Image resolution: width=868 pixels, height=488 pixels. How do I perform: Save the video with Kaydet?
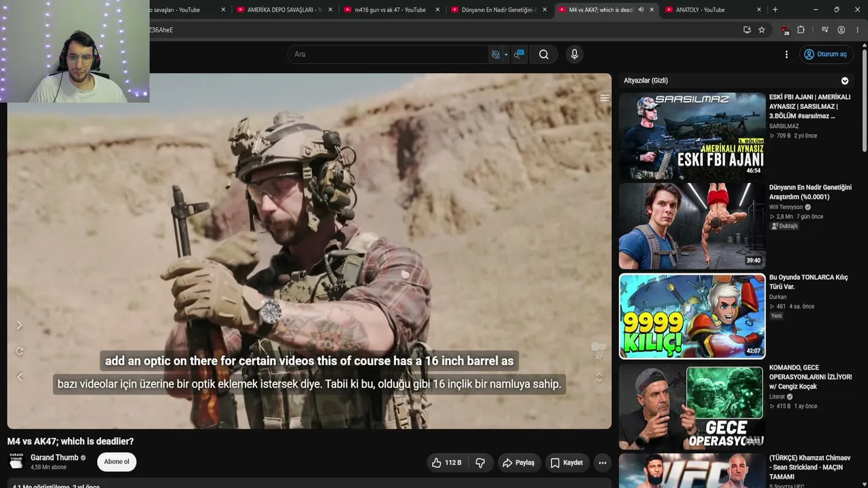point(566,463)
